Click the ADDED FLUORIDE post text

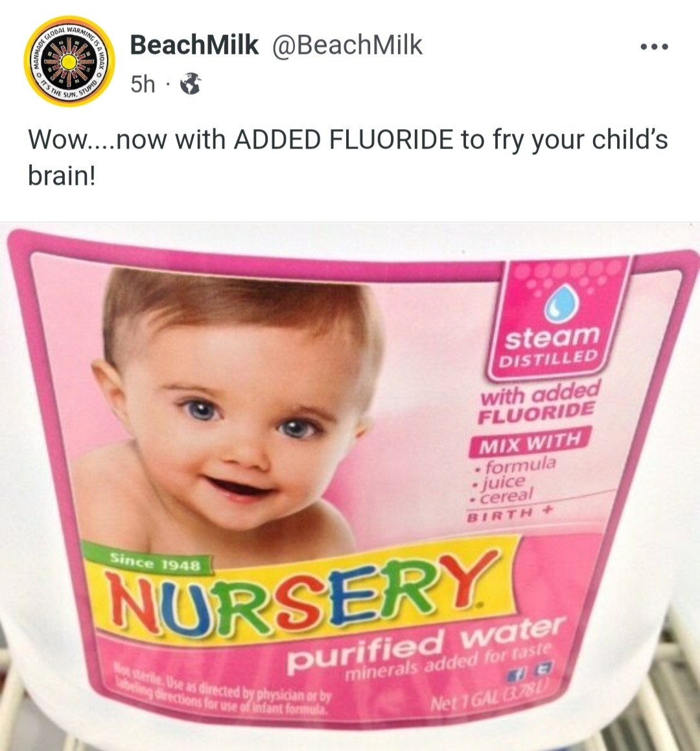tap(343, 139)
